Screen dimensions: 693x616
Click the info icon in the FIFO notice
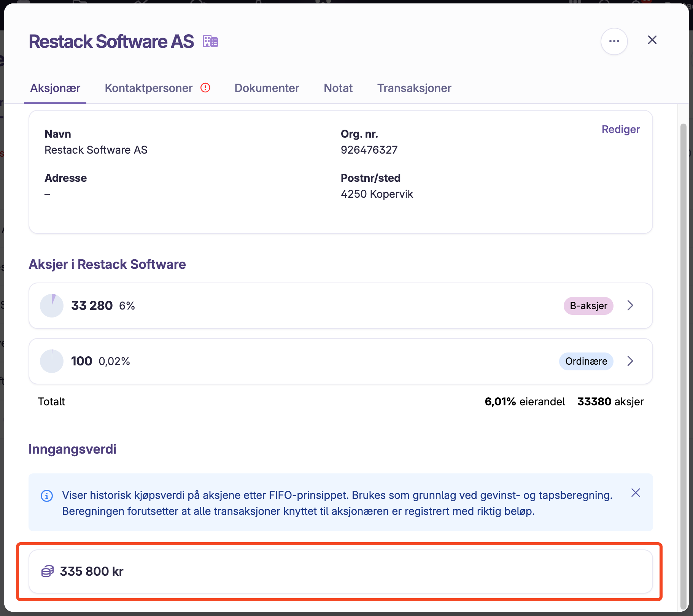coord(47,495)
